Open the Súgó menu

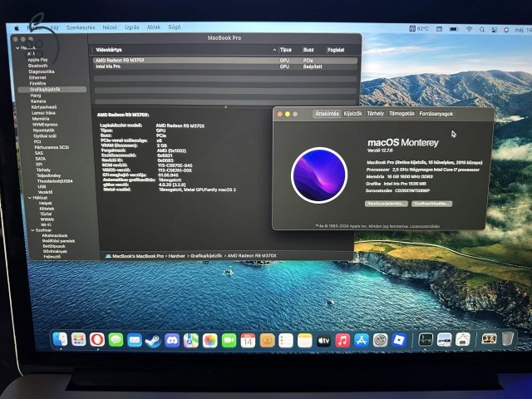coord(175,27)
